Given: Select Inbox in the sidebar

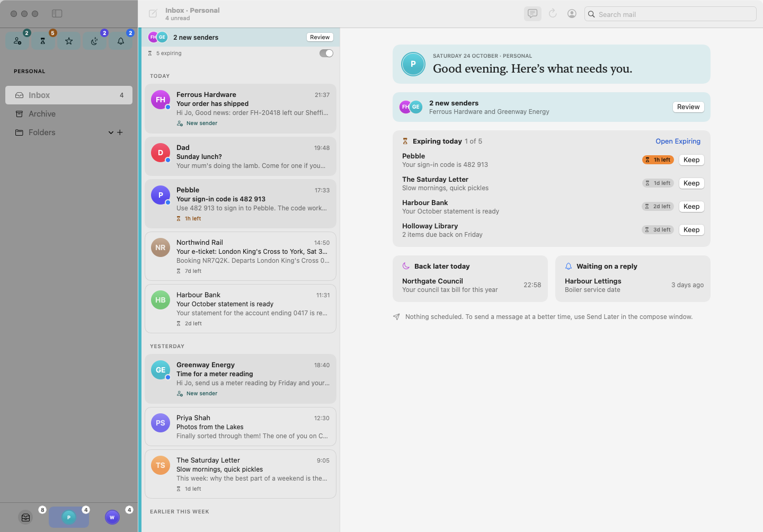Looking at the screenshot, I should [69, 95].
